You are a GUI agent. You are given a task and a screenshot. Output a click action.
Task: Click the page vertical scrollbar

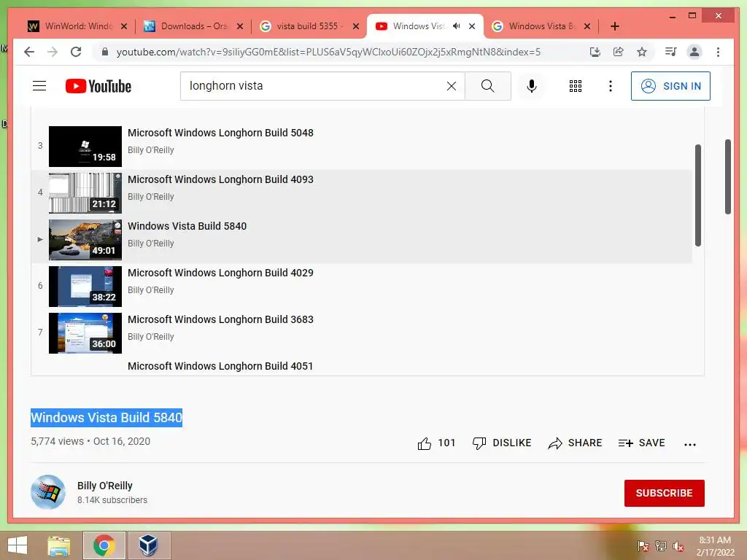click(728, 176)
